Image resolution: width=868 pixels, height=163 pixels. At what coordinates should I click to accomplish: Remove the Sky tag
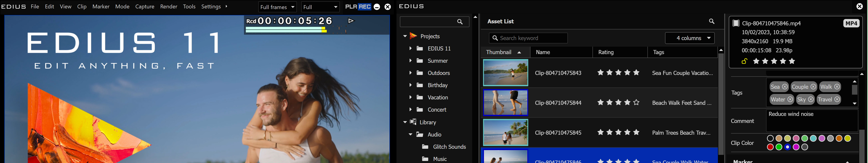pos(811,100)
